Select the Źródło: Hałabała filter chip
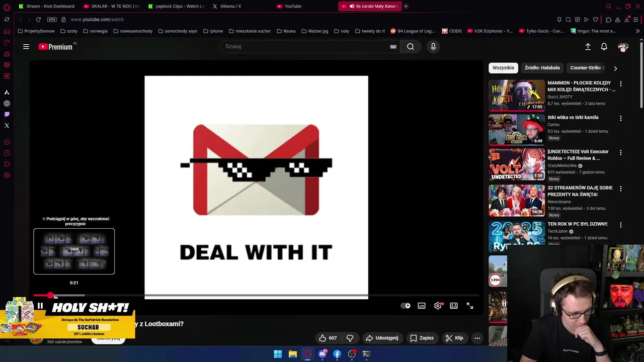 tap(542, 68)
